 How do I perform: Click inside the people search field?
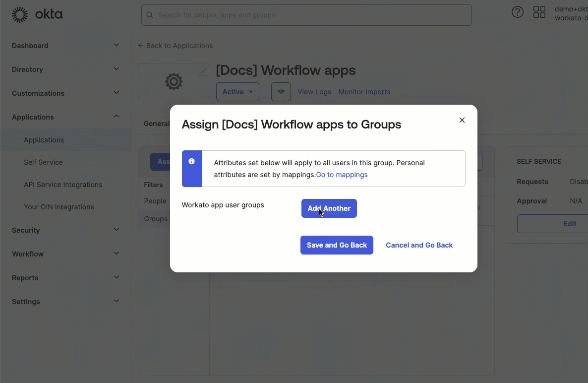[306, 15]
